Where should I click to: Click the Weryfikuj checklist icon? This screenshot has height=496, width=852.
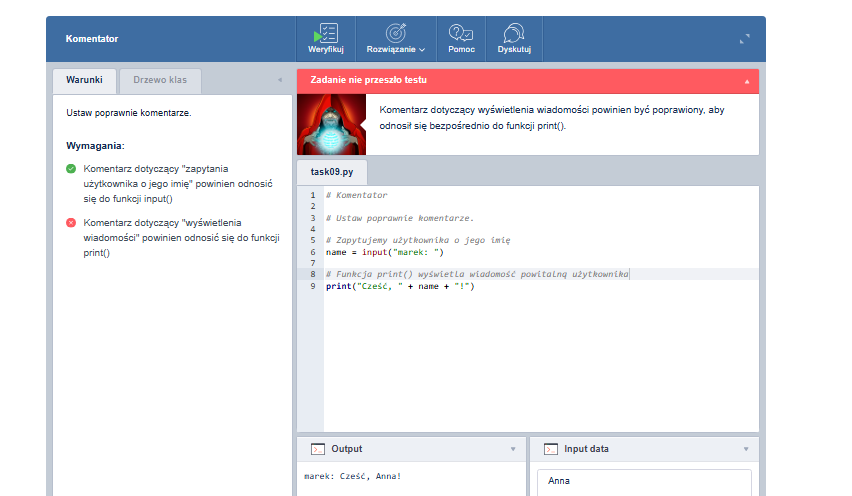point(326,33)
